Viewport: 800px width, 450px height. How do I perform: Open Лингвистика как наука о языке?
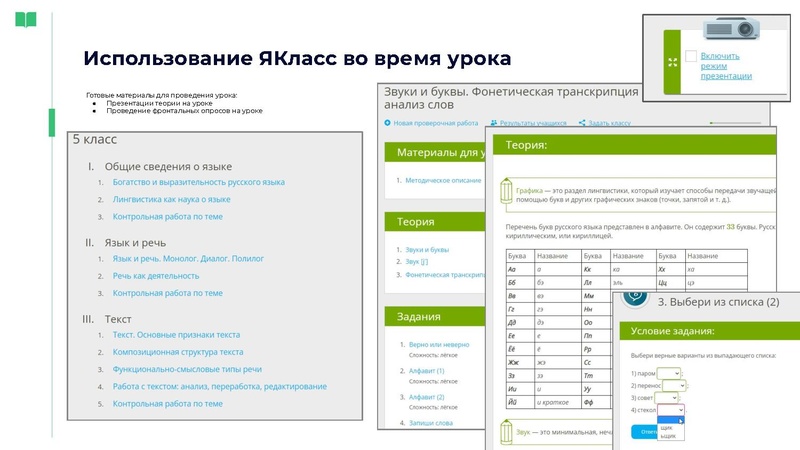pos(171,199)
